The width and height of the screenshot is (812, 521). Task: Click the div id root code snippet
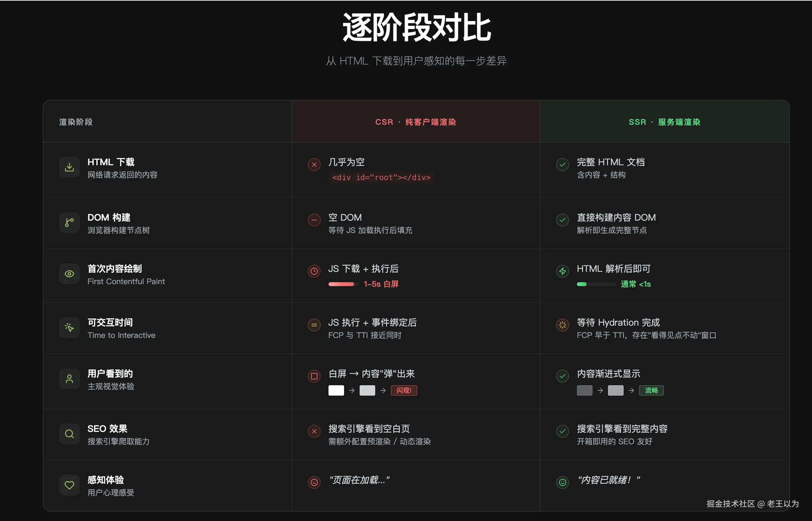click(x=381, y=178)
